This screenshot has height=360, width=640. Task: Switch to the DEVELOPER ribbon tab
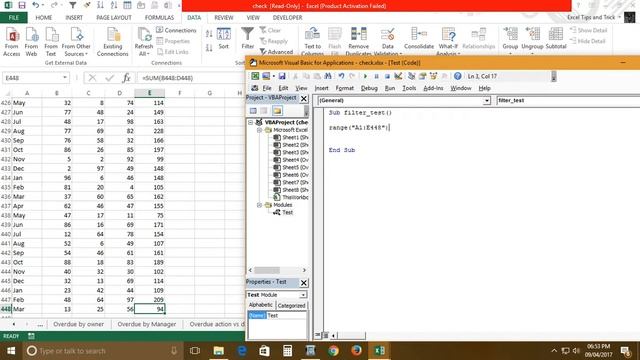pyautogui.click(x=287, y=18)
